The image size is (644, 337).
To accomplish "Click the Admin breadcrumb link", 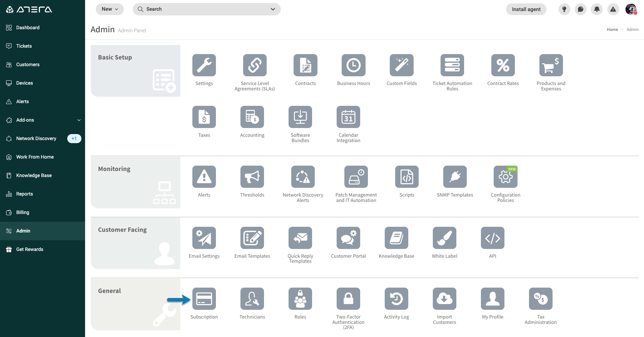I will pyautogui.click(x=632, y=30).
